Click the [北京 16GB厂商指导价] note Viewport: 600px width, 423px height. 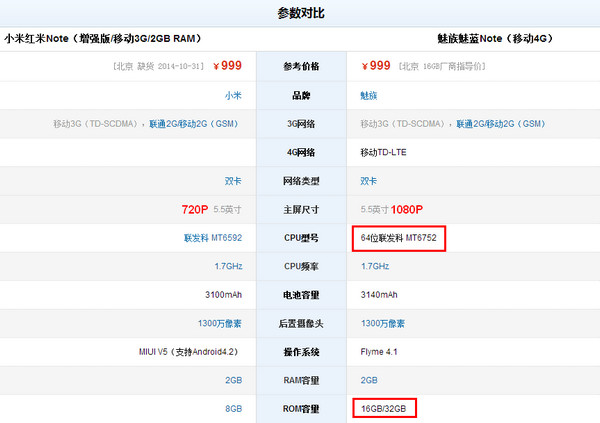click(x=442, y=66)
